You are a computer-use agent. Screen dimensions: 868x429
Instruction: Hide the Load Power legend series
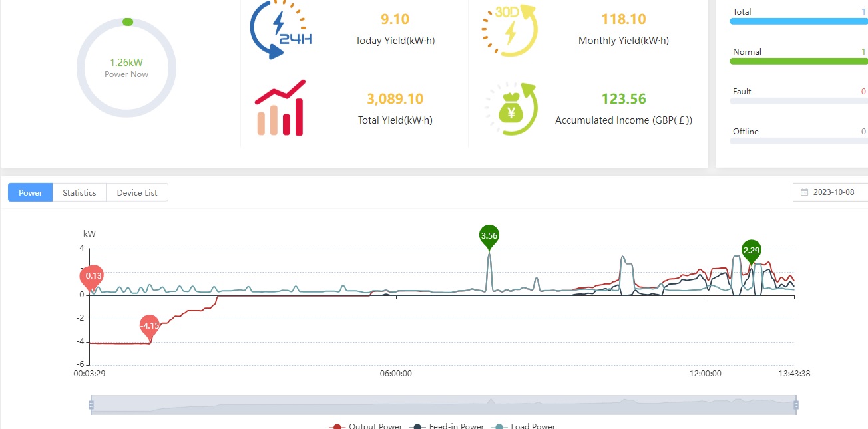point(525,426)
